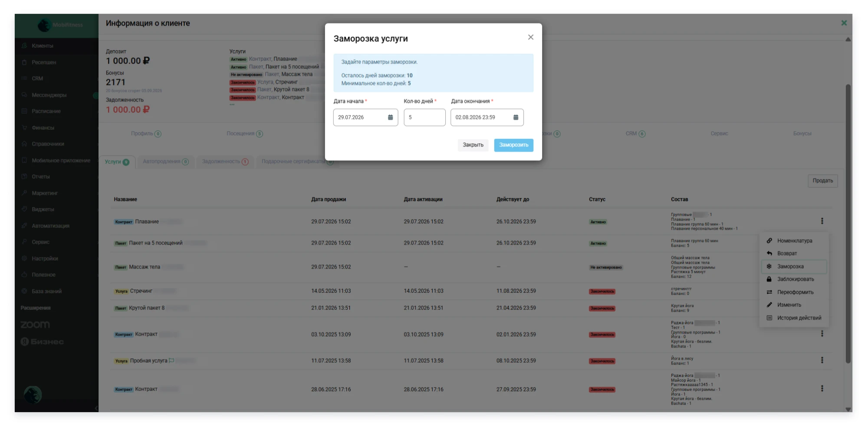Click the scroll-up arrow of panel scrollbar
Viewport: 868px width, 426px height.
(848, 39)
